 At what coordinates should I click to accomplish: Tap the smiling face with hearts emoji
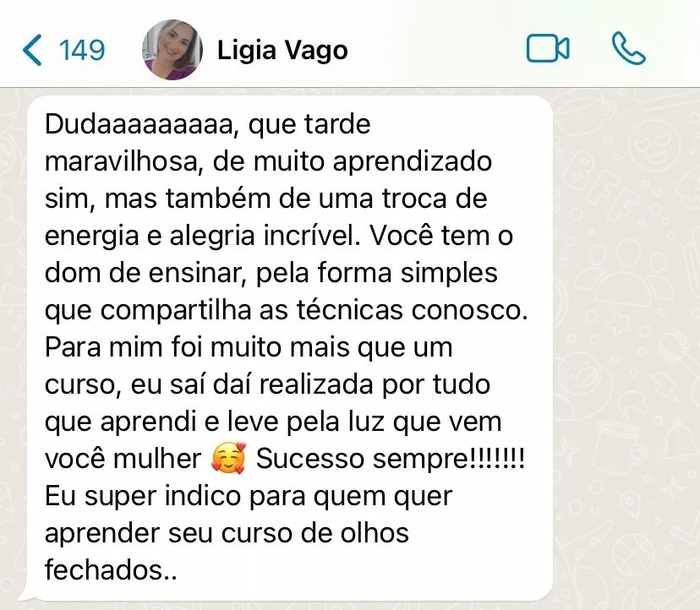click(228, 458)
